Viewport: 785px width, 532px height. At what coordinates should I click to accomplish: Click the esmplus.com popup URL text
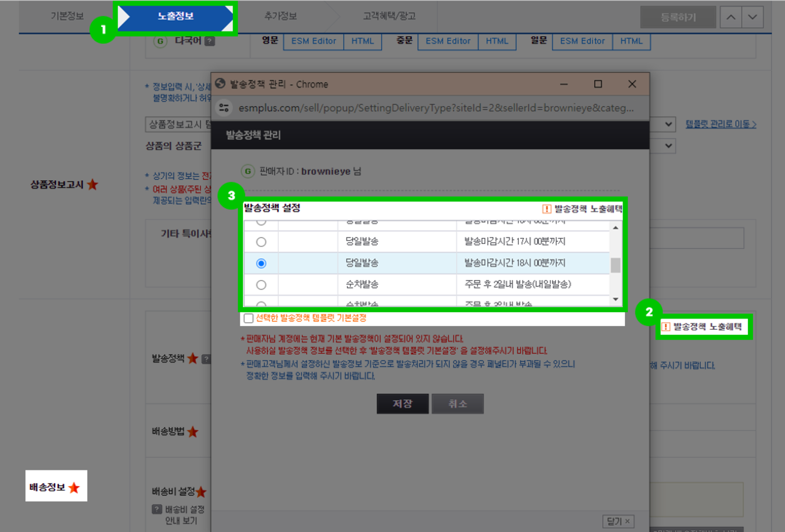click(436, 107)
